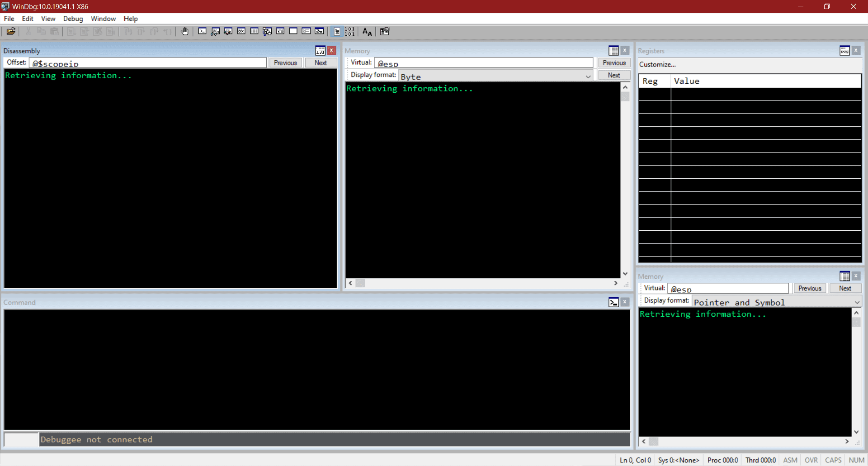Open the Command Browser toolbar icon

(x=319, y=31)
